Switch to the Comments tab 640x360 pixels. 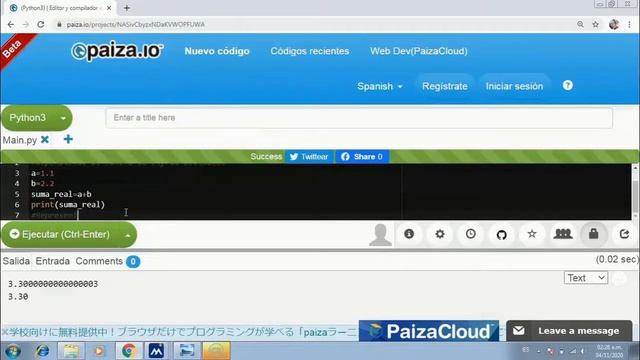click(99, 261)
